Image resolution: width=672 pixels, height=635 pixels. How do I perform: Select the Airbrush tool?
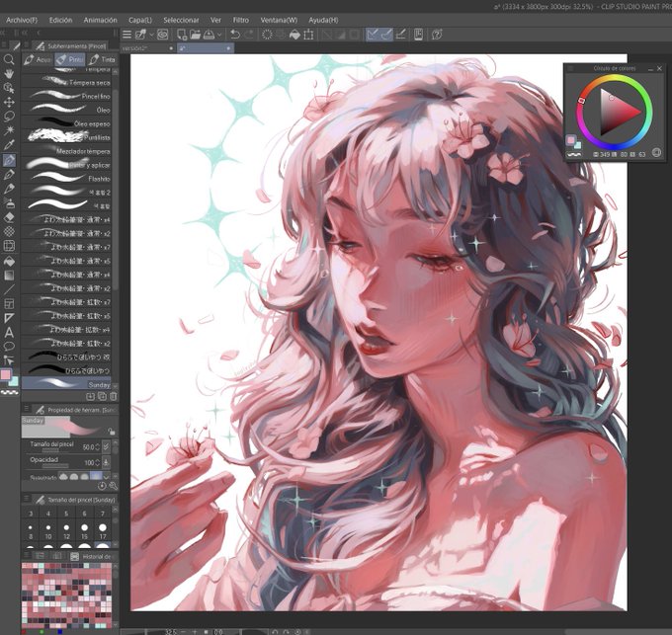(9, 202)
